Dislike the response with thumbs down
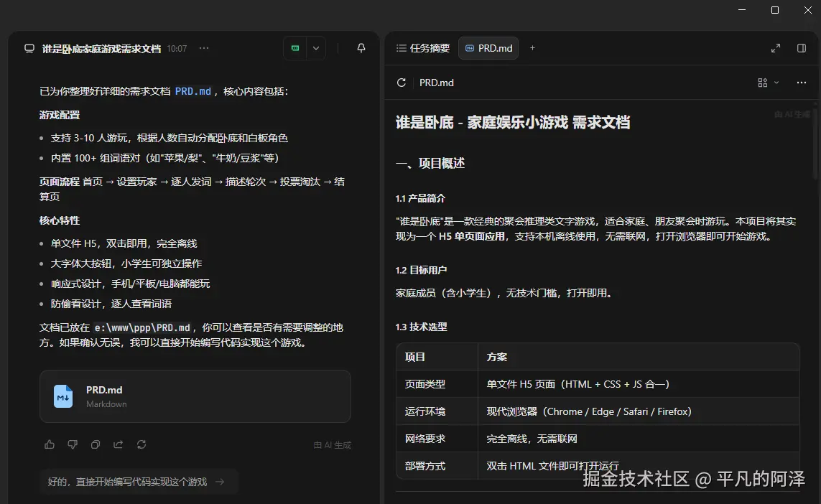Screen dimensions: 821x504 tap(73, 444)
